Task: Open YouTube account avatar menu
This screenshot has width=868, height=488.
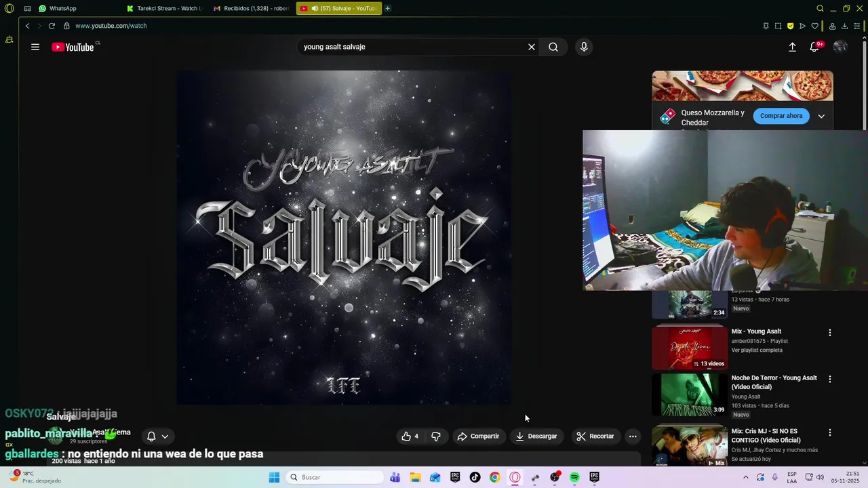Action: 840,47
